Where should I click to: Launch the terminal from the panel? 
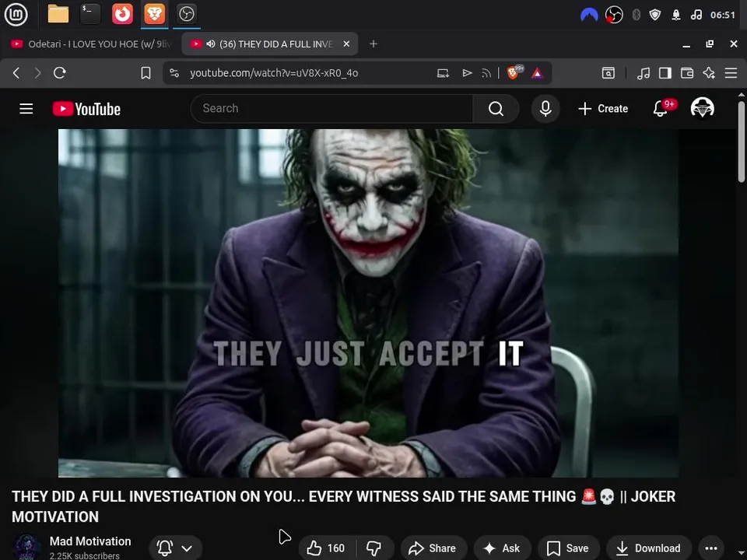click(90, 14)
